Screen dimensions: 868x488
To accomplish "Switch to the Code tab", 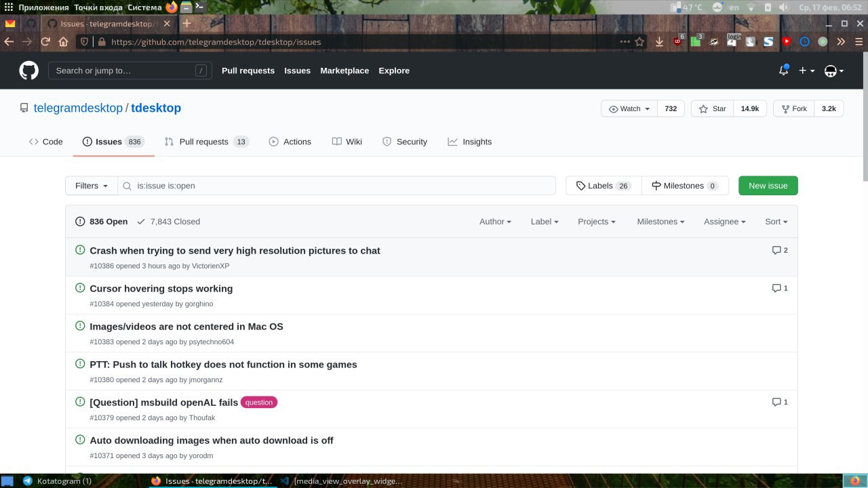I will [45, 142].
